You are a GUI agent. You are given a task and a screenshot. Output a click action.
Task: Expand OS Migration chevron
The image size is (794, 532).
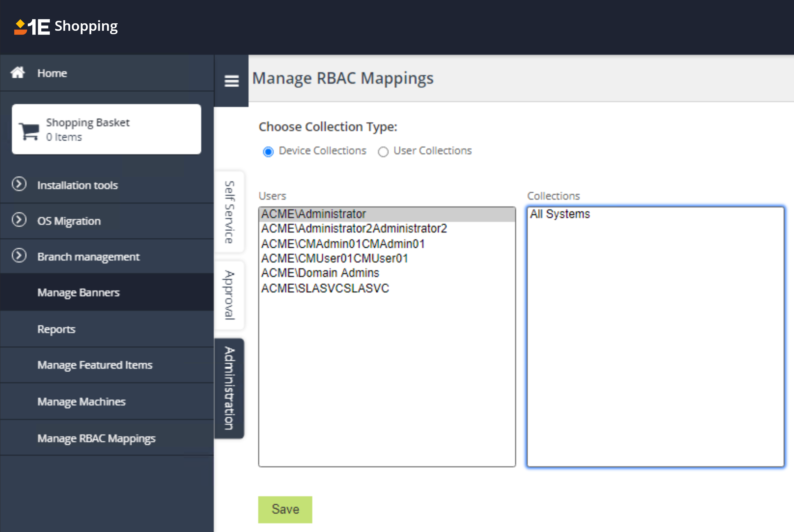(x=19, y=220)
